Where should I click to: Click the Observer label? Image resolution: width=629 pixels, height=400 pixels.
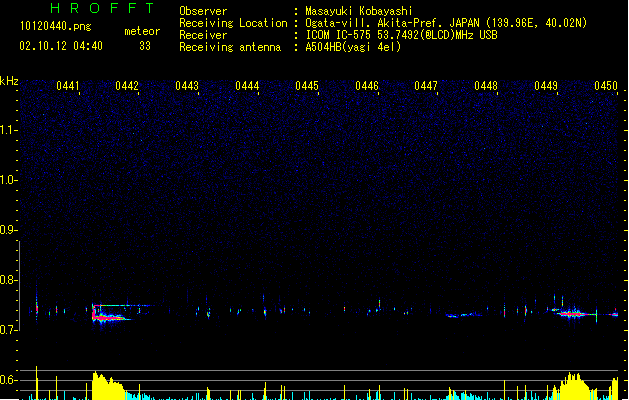tap(203, 11)
